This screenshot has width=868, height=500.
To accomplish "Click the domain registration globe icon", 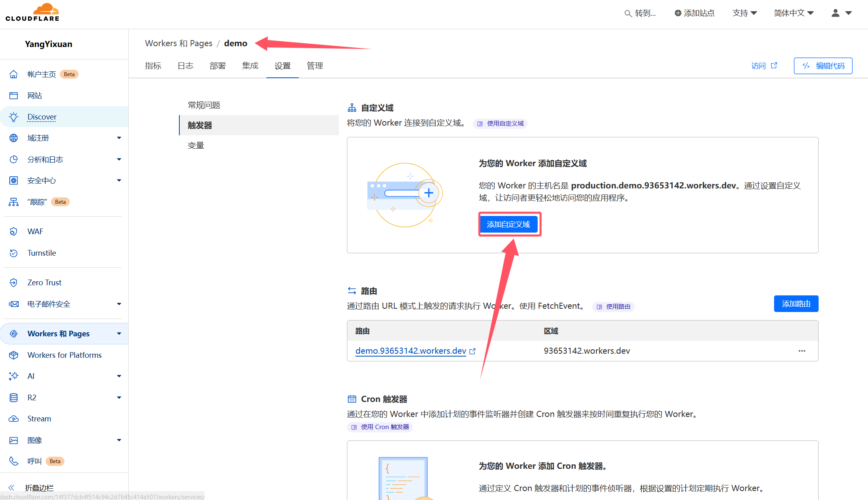I will (14, 138).
